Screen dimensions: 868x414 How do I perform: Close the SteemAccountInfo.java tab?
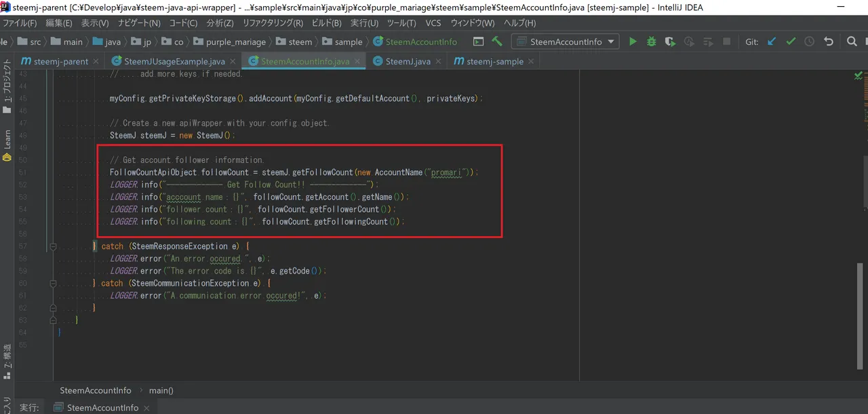pos(357,61)
